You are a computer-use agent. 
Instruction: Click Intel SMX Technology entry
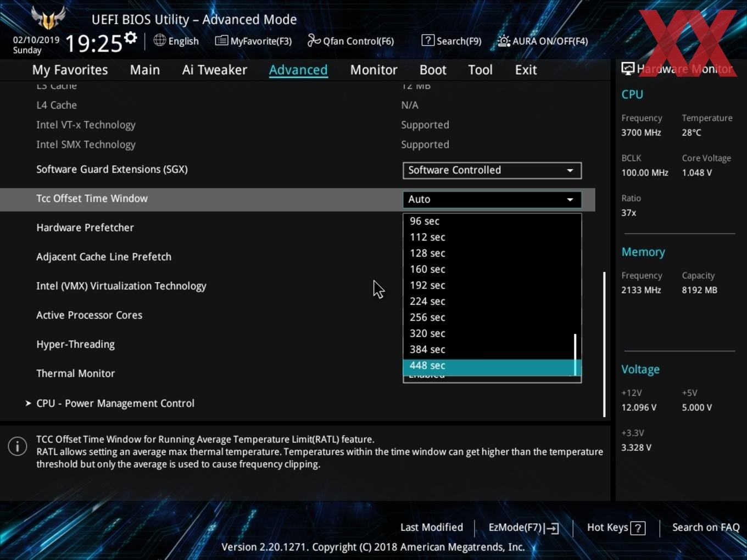pos(86,144)
